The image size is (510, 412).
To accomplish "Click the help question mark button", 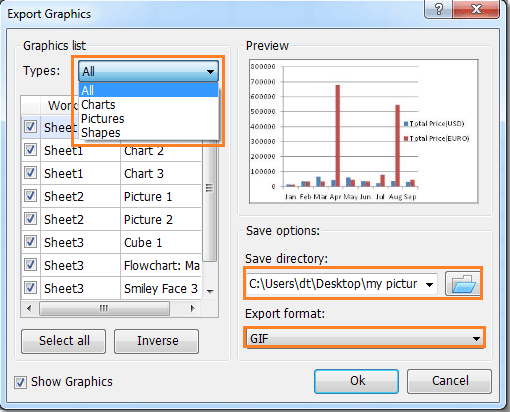I will click(x=438, y=9).
